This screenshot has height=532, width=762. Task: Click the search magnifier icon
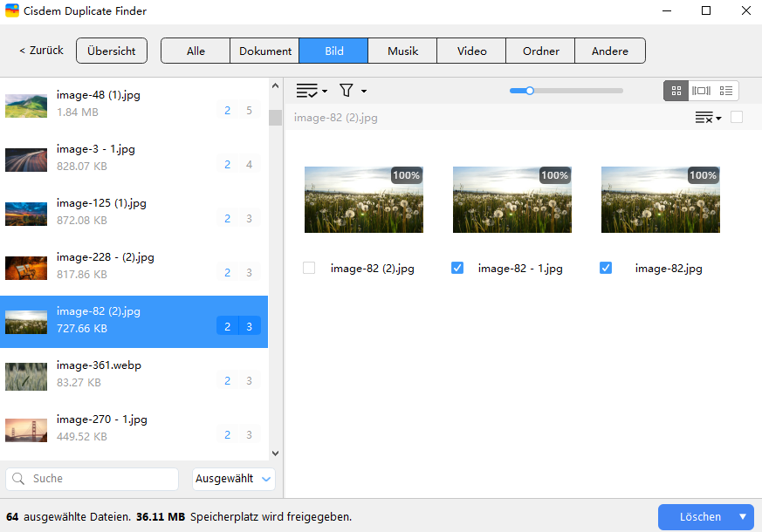[x=19, y=479]
